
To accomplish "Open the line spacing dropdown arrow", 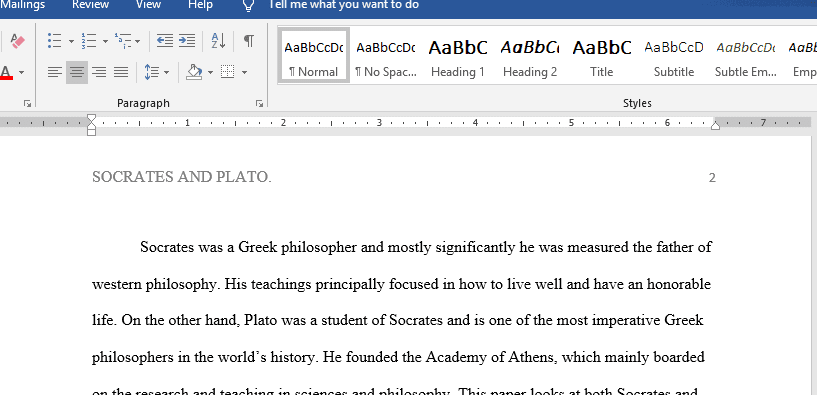I will 166,72.
